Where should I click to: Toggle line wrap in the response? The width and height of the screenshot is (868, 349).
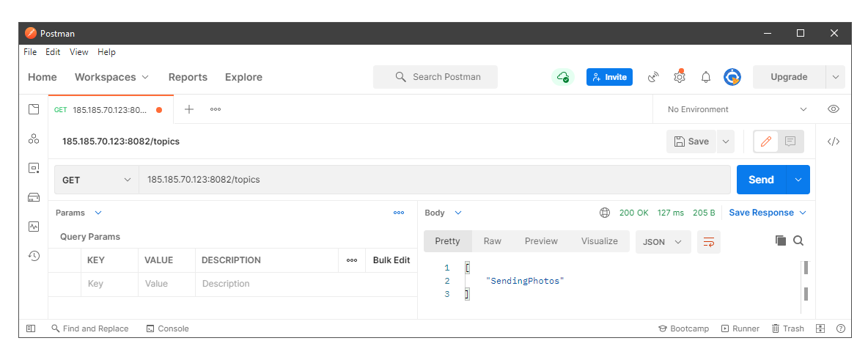[709, 241]
